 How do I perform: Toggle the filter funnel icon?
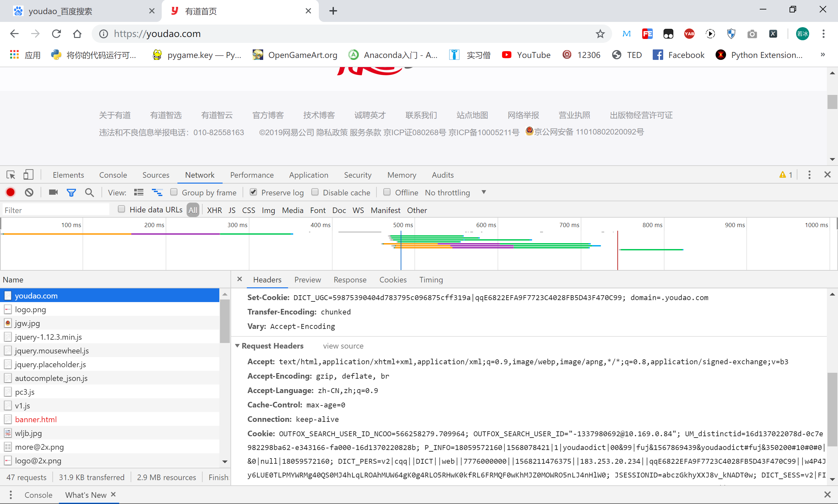tap(71, 192)
